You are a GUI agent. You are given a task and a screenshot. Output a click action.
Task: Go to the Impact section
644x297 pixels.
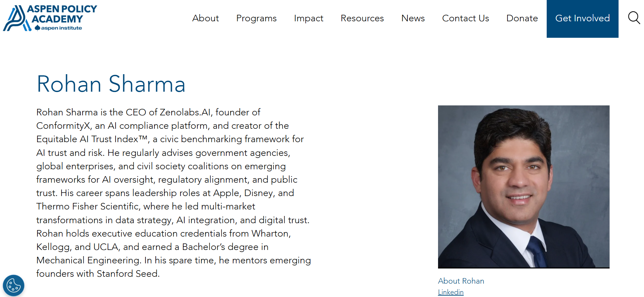point(308,18)
